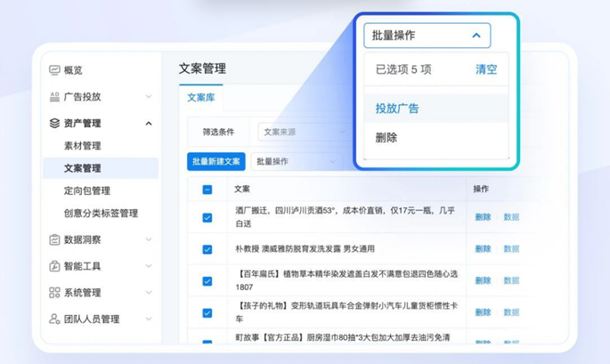Click the 智能工具 sidebar icon
The width and height of the screenshot is (610, 364).
[54, 266]
